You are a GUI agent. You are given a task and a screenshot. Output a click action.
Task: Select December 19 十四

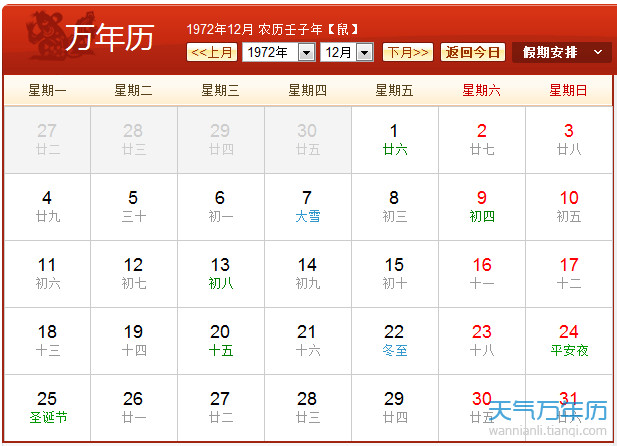tap(134, 341)
